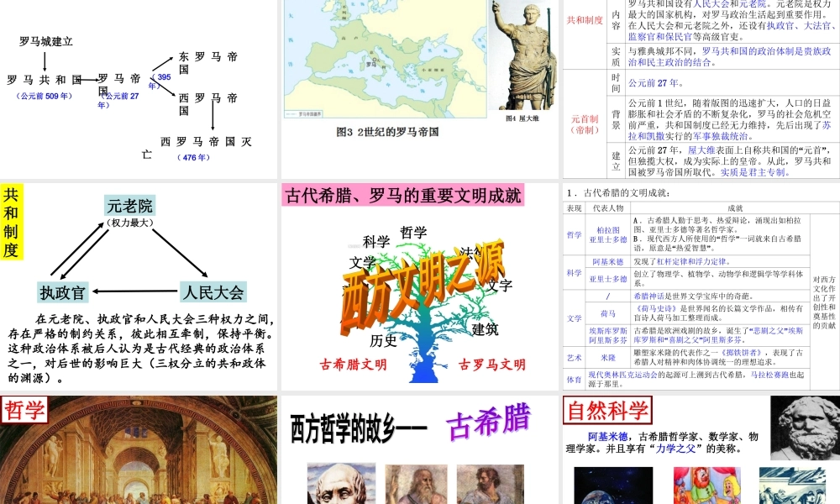The height and width of the screenshot is (504, 840).
Task: Click the red text '古希腊文明'
Action: point(353,365)
